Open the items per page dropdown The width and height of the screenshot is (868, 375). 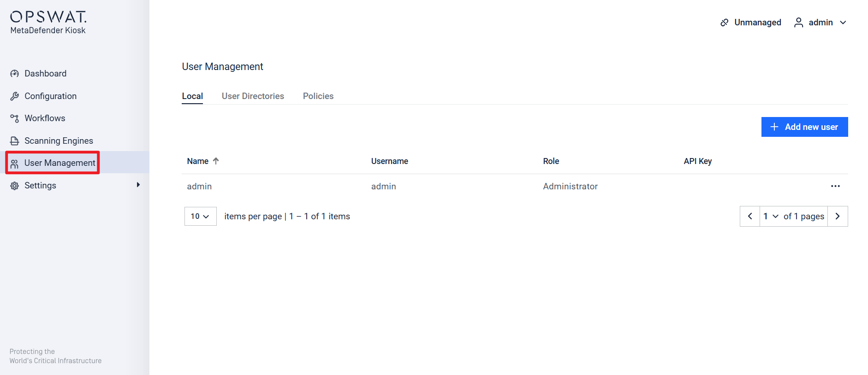coord(200,217)
